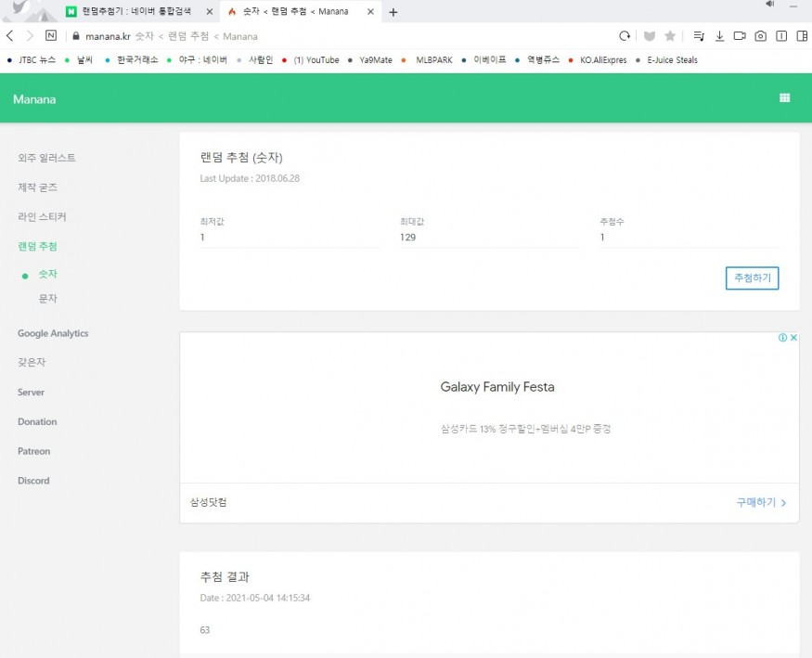Click the 구매하기 link in ad
The image size is (812, 658).
click(760, 502)
